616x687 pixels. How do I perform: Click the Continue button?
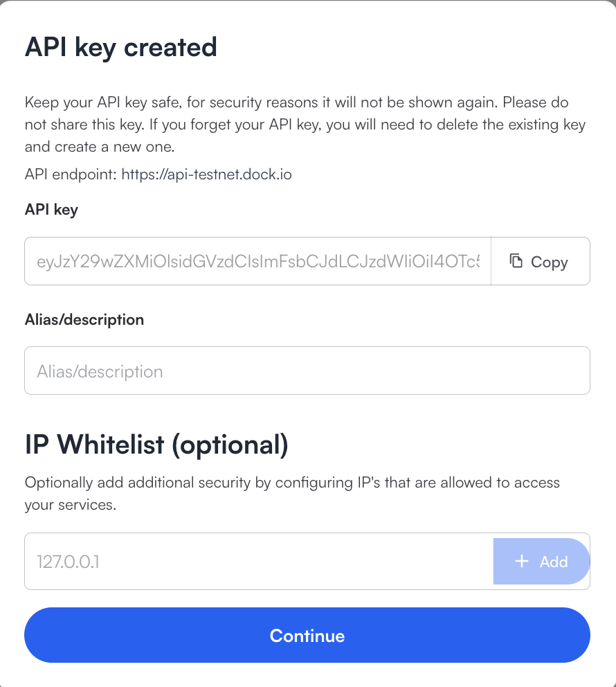(x=307, y=635)
